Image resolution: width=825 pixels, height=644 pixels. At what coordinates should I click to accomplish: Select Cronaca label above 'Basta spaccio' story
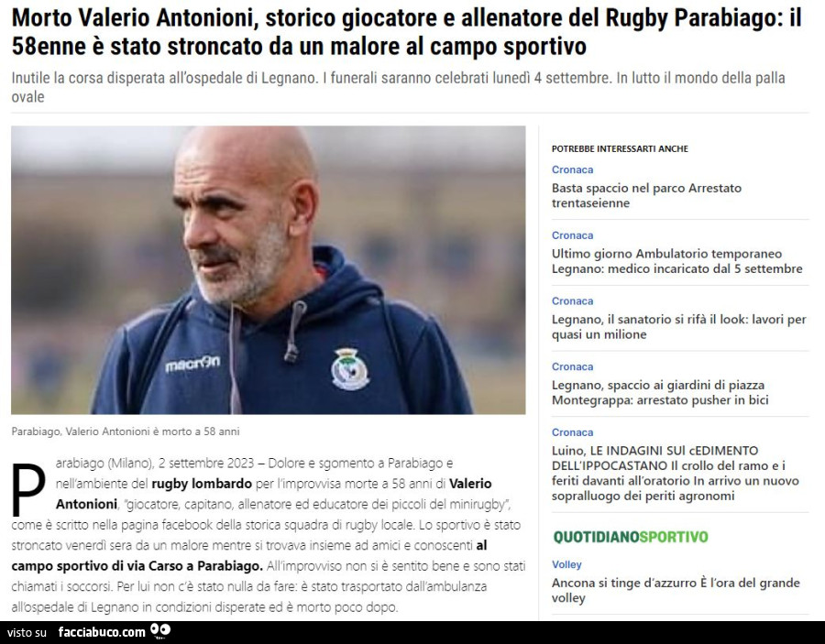(x=572, y=169)
